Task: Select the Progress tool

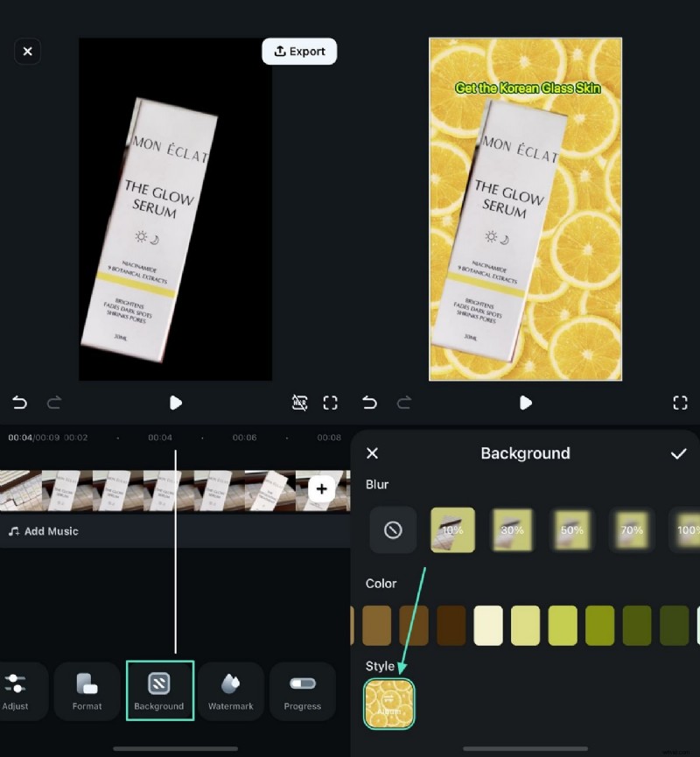Action: 302,690
